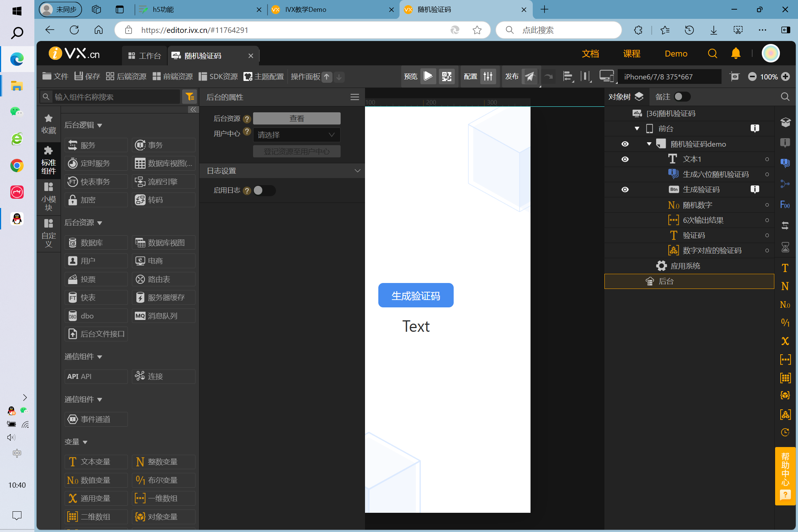Open the 文件 menu
798x532 pixels.
tap(55, 76)
